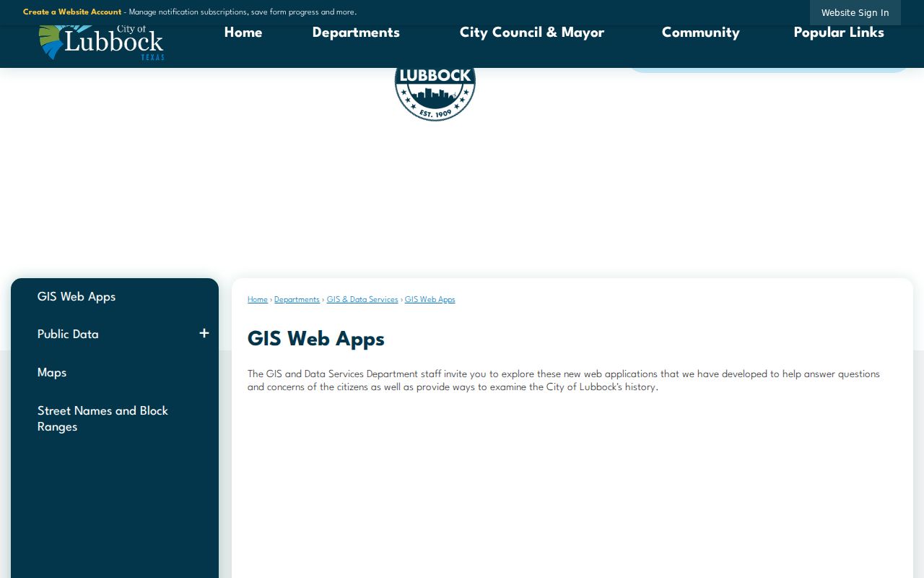Click the search field below Popular Links
This screenshot has width=924, height=578.
pos(769,70)
